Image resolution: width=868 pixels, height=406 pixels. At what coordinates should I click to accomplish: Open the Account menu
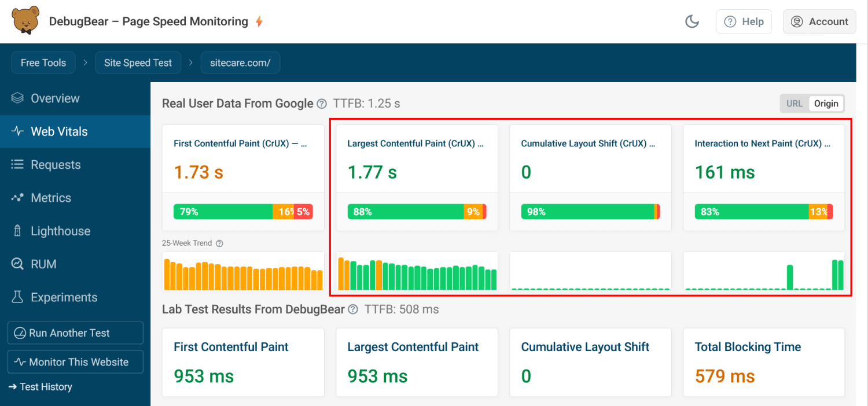click(x=819, y=22)
